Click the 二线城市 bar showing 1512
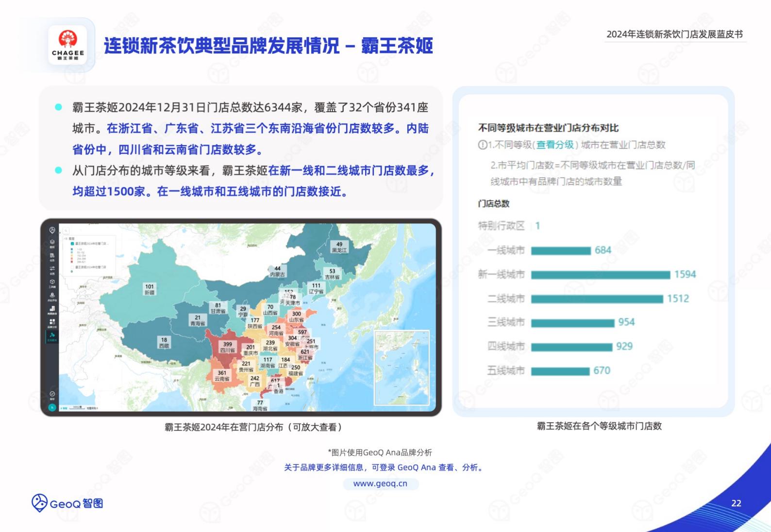 click(597, 299)
